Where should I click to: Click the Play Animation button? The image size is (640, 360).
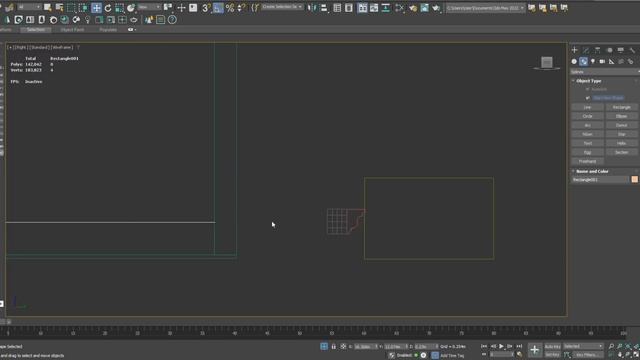pyautogui.click(x=502, y=347)
